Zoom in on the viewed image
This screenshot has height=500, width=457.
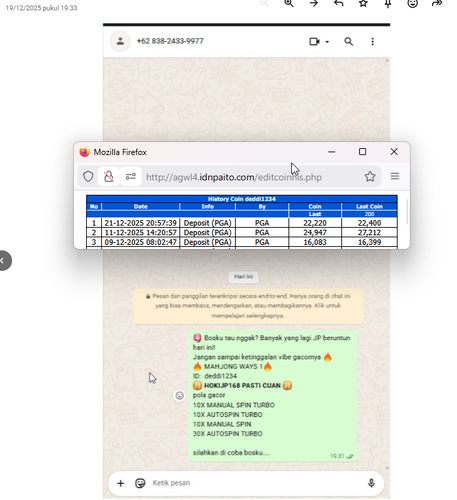click(x=289, y=3)
